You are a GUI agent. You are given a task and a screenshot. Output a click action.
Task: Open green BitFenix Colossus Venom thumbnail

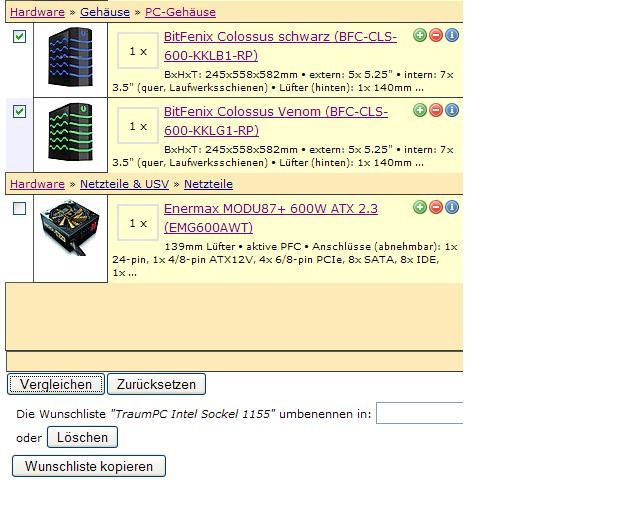tap(71, 132)
